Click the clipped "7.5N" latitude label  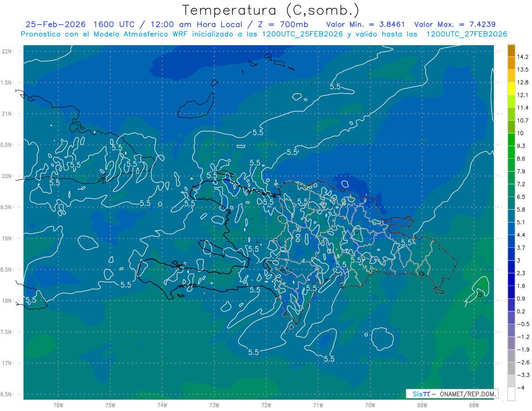(6, 332)
